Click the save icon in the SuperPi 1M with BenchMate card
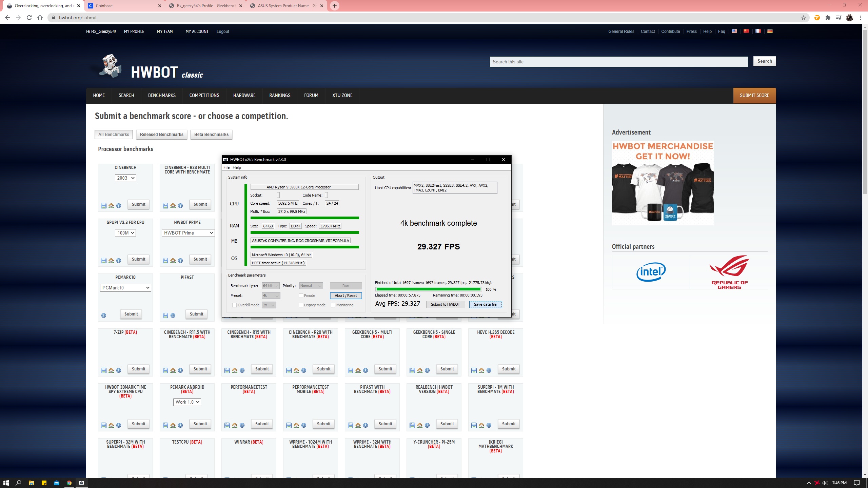 coord(474,425)
